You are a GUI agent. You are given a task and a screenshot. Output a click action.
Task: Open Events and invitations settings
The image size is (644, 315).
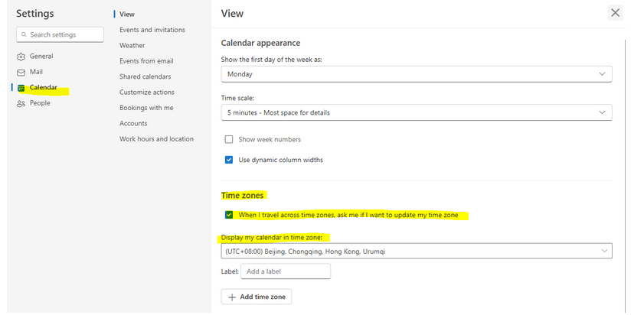tap(152, 30)
